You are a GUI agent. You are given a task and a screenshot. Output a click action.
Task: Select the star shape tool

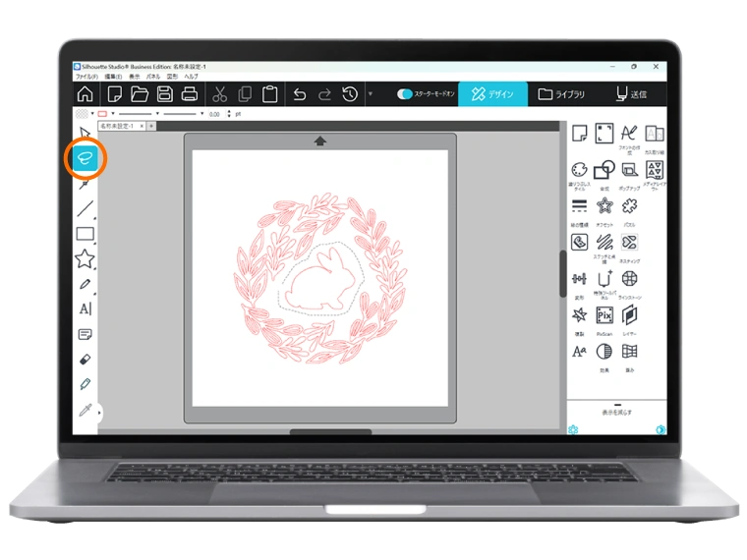(86, 259)
